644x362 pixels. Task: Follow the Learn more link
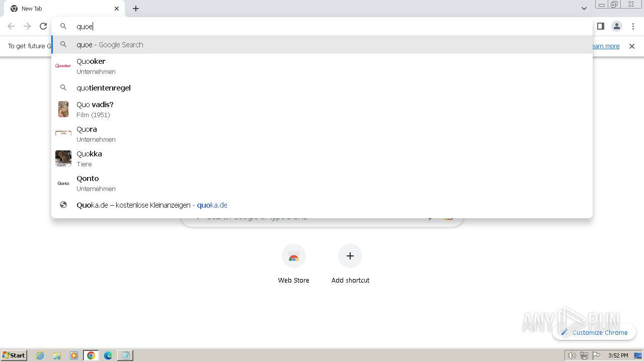point(606,46)
